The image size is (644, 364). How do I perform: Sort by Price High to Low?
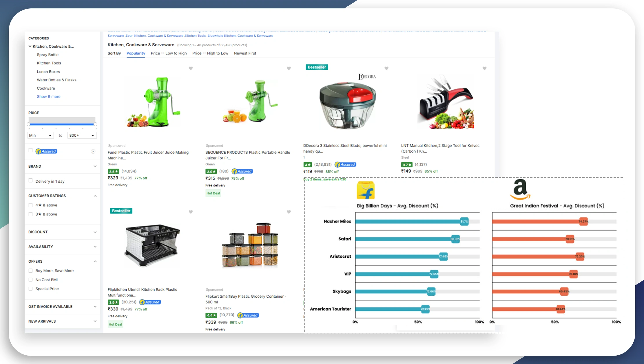(x=210, y=53)
